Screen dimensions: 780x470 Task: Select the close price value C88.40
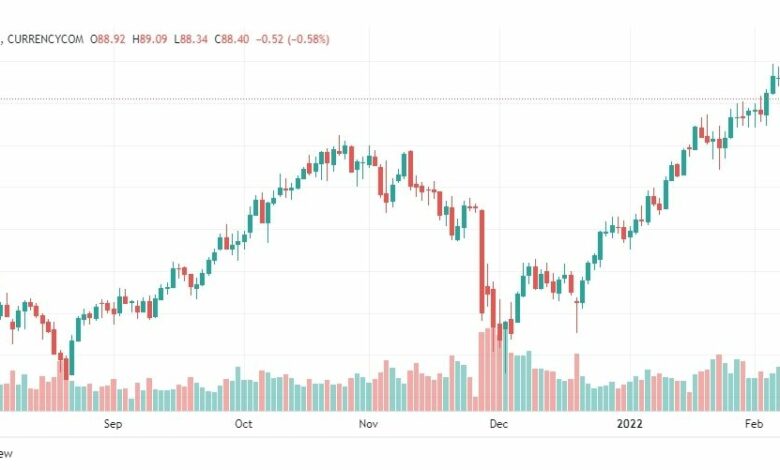232,39
